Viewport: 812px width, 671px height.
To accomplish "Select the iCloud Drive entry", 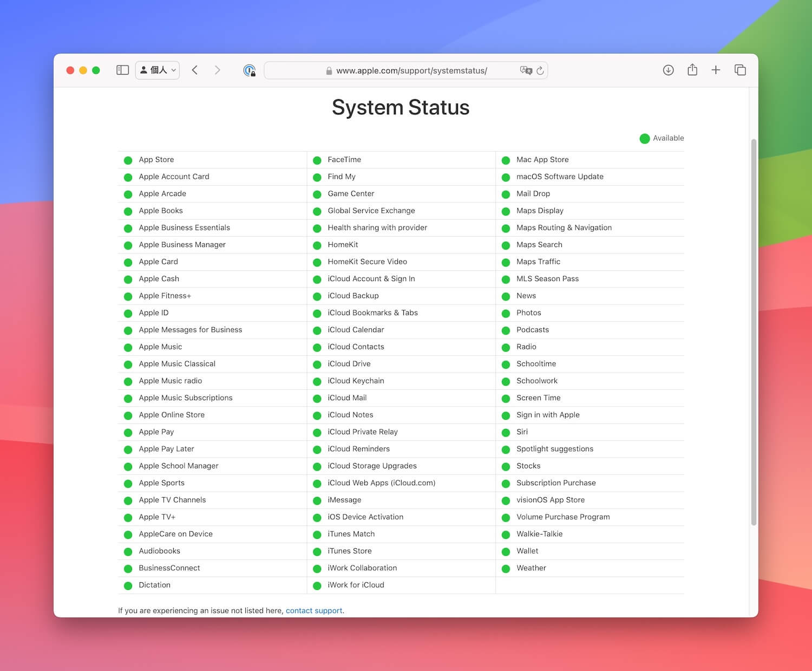I will 349,363.
